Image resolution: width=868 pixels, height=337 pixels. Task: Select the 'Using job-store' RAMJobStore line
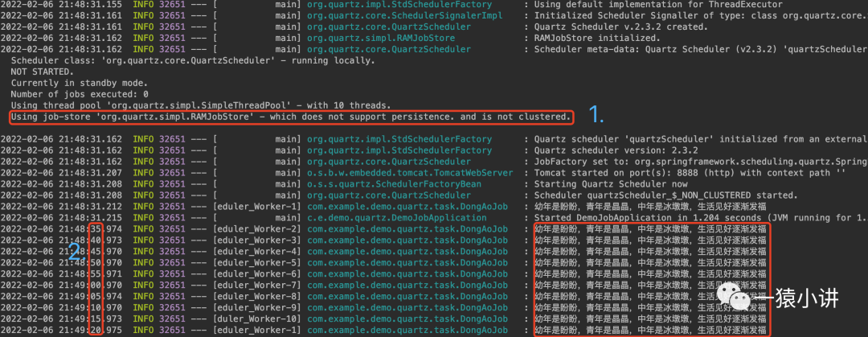click(x=290, y=117)
